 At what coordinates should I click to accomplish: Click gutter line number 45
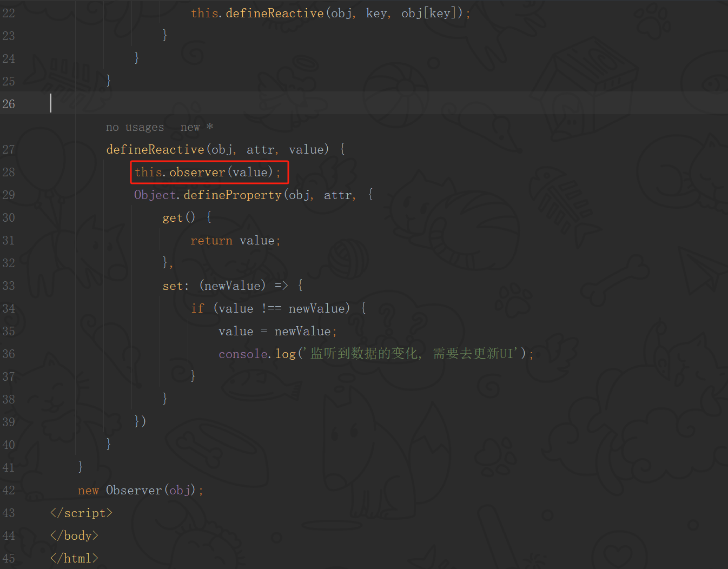tap(9, 558)
